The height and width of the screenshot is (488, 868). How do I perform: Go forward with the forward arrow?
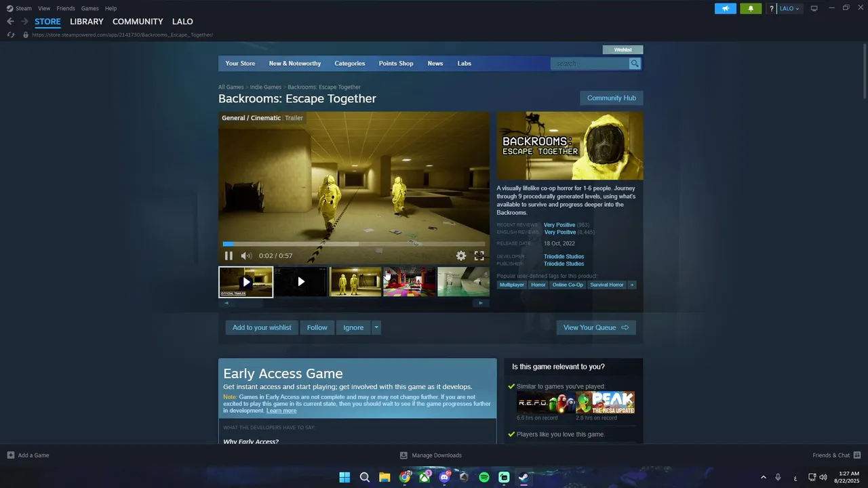tap(24, 22)
